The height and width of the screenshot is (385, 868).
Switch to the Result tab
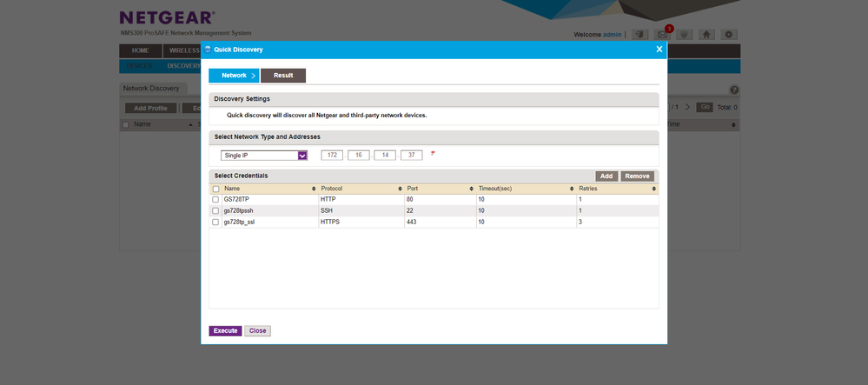point(283,76)
